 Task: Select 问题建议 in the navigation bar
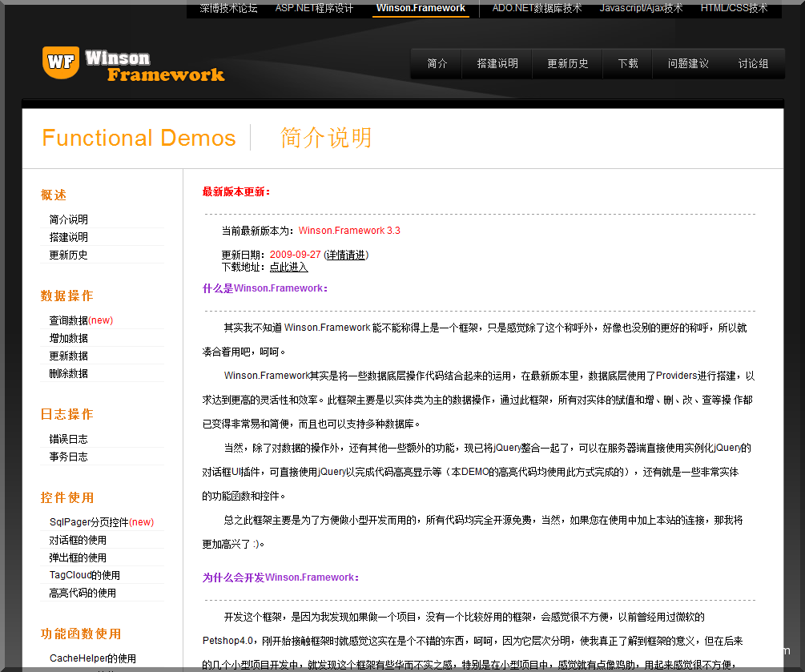tap(688, 64)
